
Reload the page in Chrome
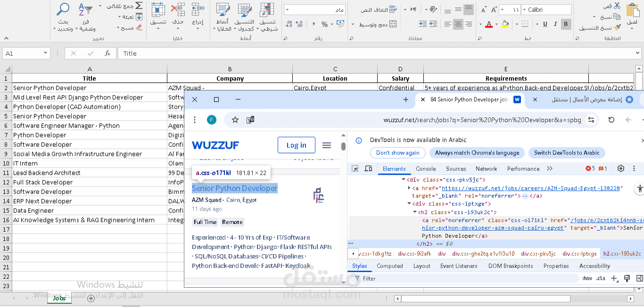pos(611,120)
